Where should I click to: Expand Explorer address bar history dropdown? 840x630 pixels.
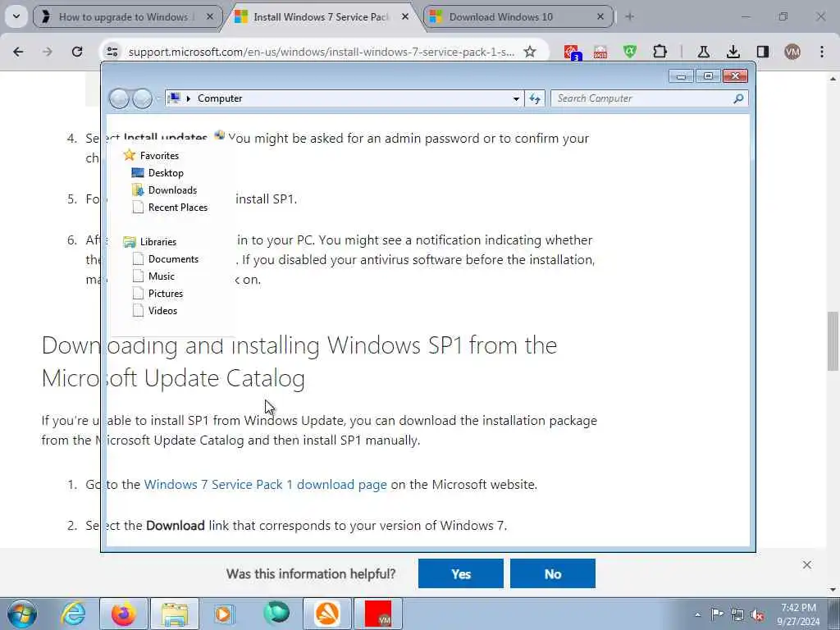(516, 98)
